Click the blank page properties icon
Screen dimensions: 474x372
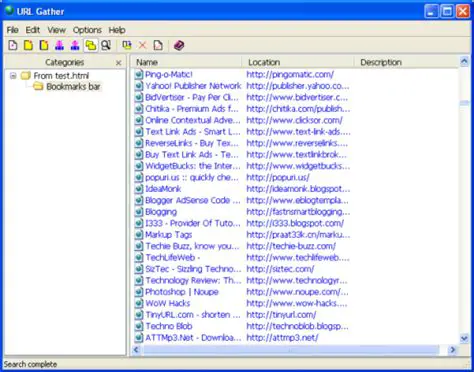point(158,45)
